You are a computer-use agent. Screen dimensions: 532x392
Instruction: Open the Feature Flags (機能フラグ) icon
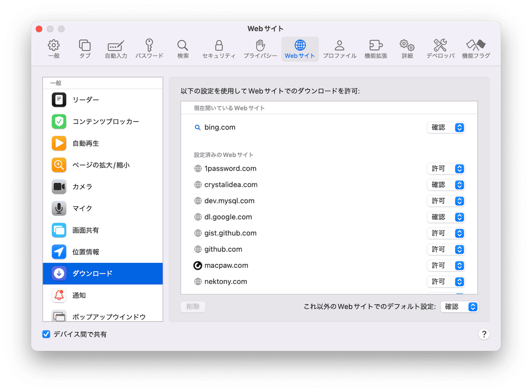point(476,45)
